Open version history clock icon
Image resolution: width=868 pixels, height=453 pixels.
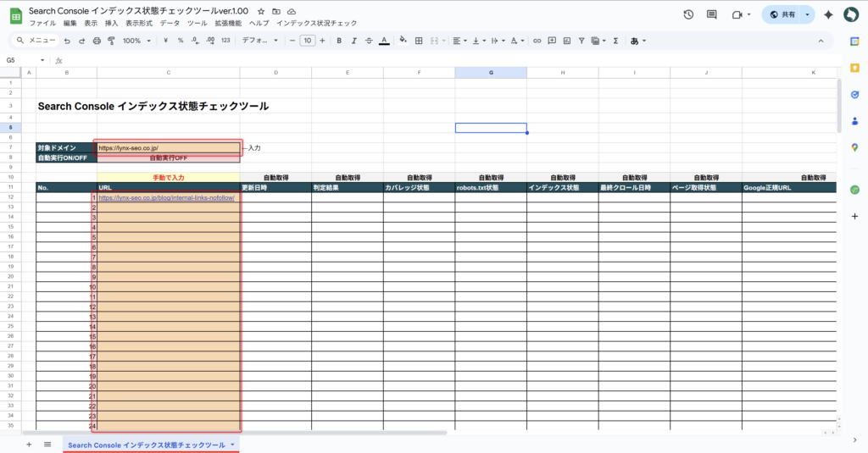click(688, 14)
